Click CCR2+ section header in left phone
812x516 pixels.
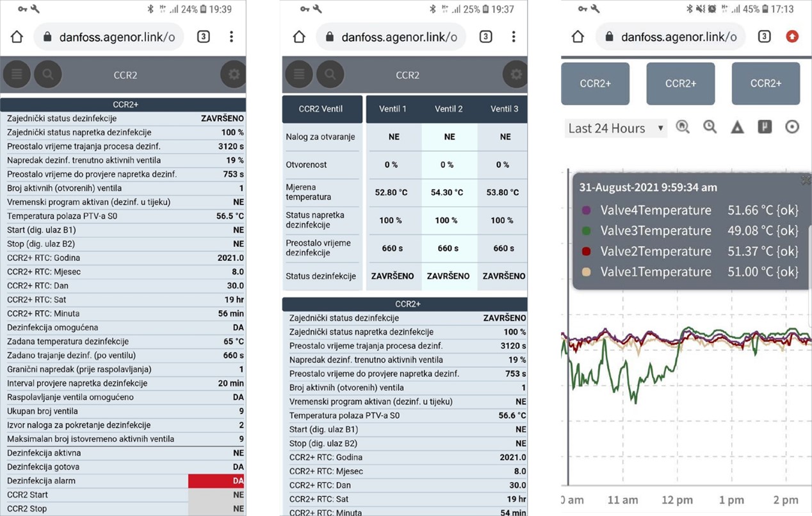pyautogui.click(x=123, y=104)
